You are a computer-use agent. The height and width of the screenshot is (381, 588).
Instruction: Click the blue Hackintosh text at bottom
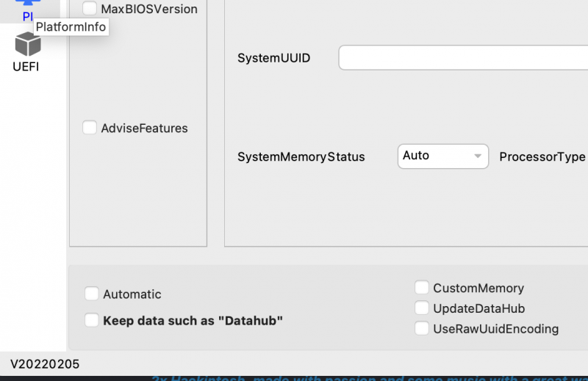[x=367, y=378]
